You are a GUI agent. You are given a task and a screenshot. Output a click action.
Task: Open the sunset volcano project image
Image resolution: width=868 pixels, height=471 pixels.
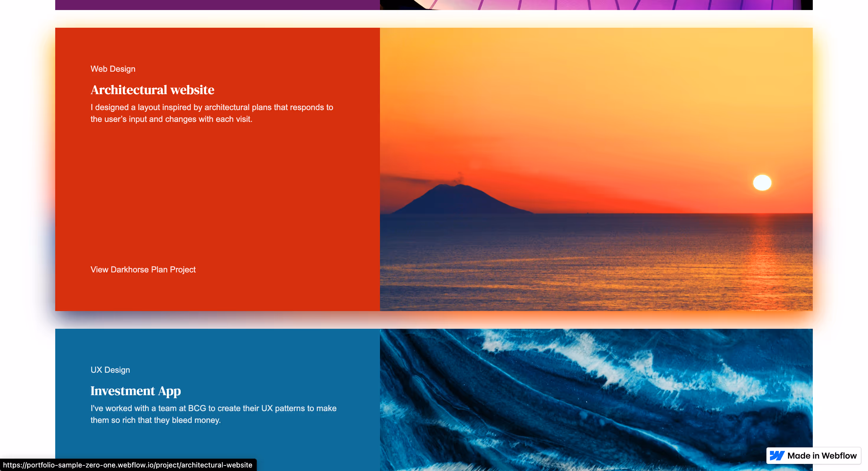[x=596, y=169]
